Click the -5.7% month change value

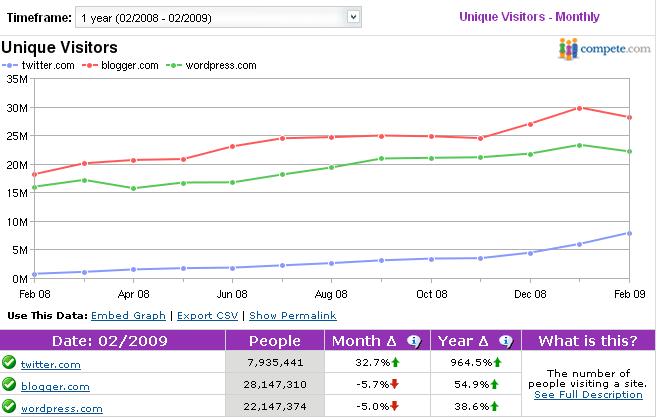pos(373,384)
